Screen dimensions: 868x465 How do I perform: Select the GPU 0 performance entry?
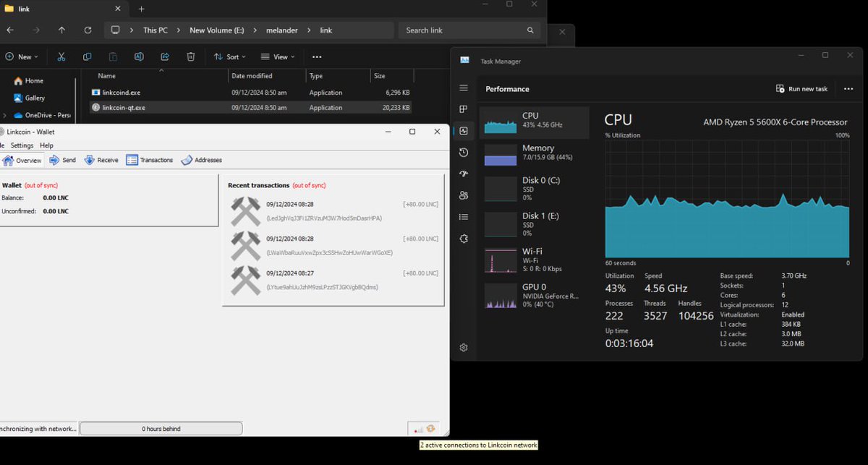coord(535,295)
